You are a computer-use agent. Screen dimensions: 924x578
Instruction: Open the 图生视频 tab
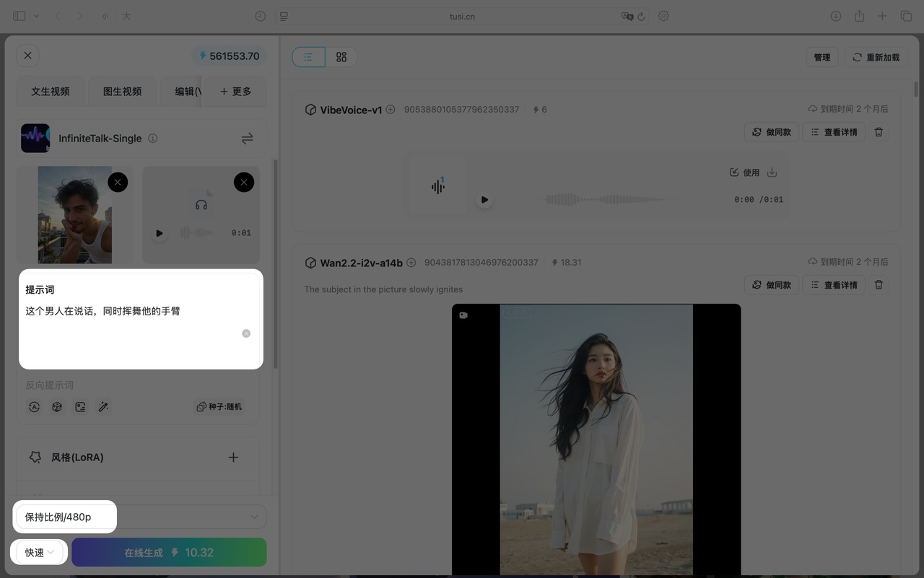click(x=122, y=92)
